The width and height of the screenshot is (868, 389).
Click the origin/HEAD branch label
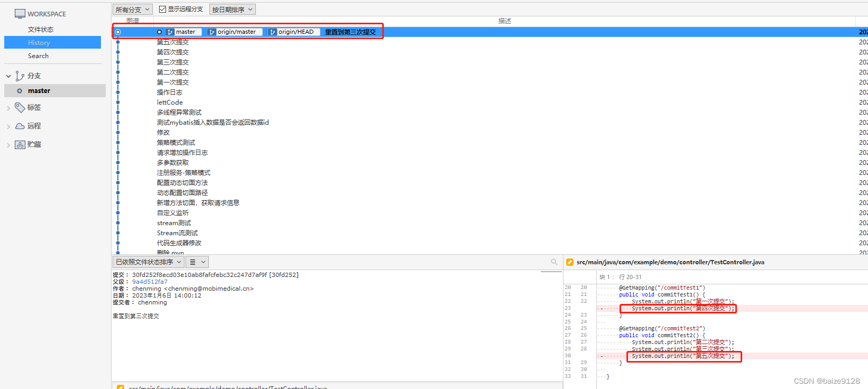click(293, 32)
